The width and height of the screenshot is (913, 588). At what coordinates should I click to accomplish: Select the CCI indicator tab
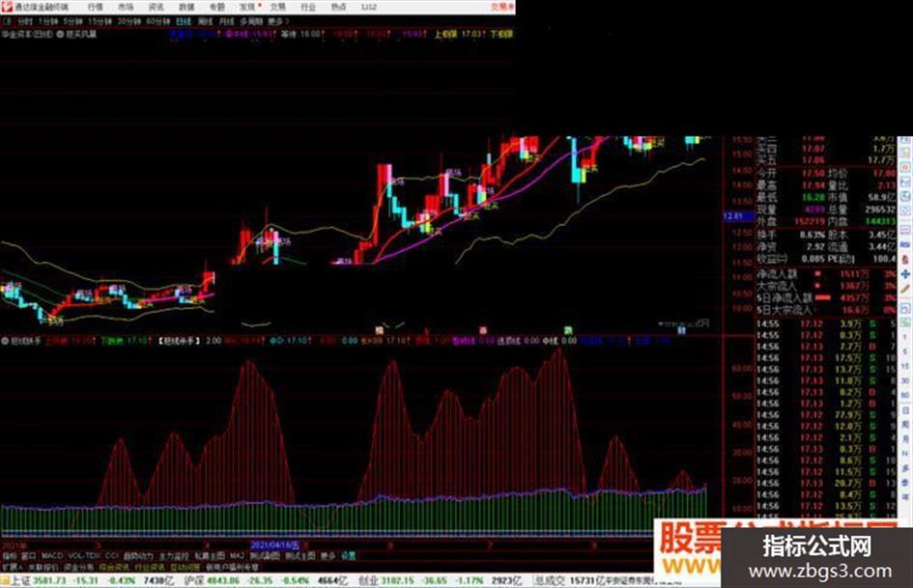(x=112, y=556)
